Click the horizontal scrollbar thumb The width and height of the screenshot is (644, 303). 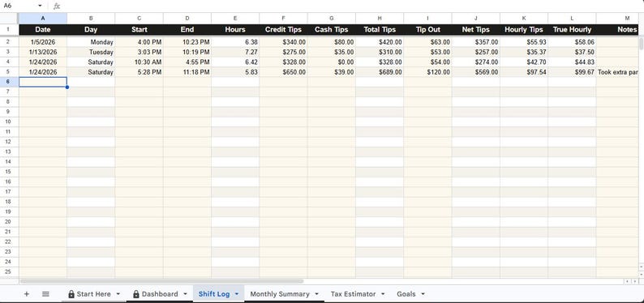pyautogui.click(x=161, y=281)
